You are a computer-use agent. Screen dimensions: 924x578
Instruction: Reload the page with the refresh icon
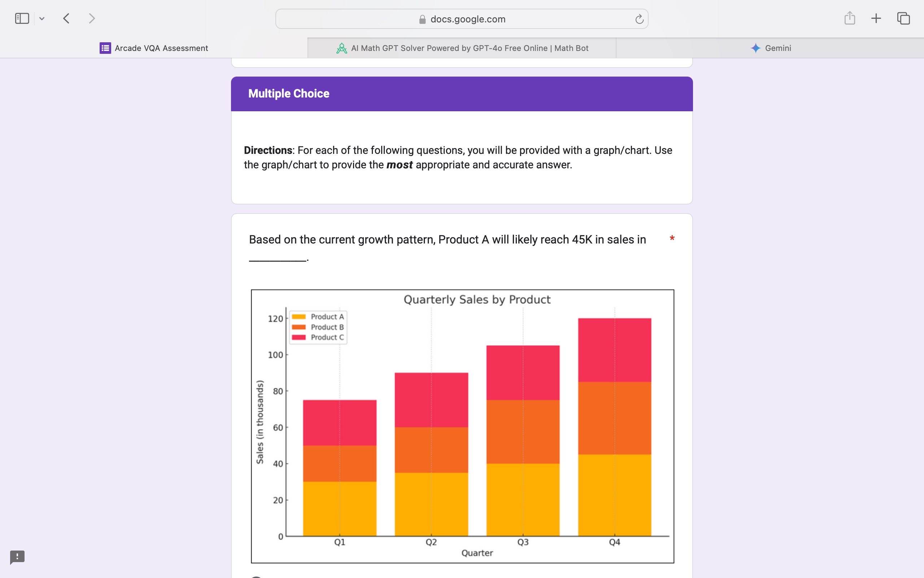(639, 19)
